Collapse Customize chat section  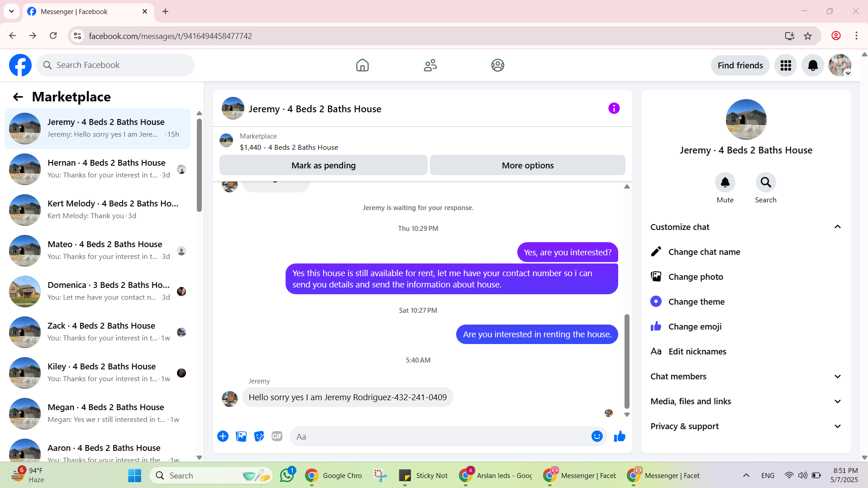[x=837, y=227]
